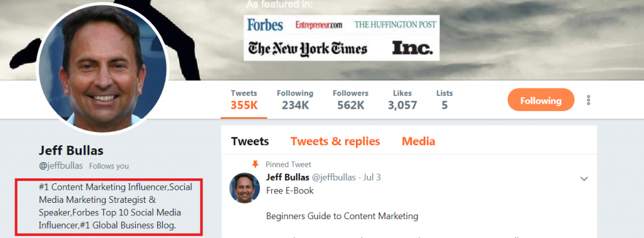Open the 5 Lists page
This screenshot has width=644, height=238.
[x=445, y=100]
